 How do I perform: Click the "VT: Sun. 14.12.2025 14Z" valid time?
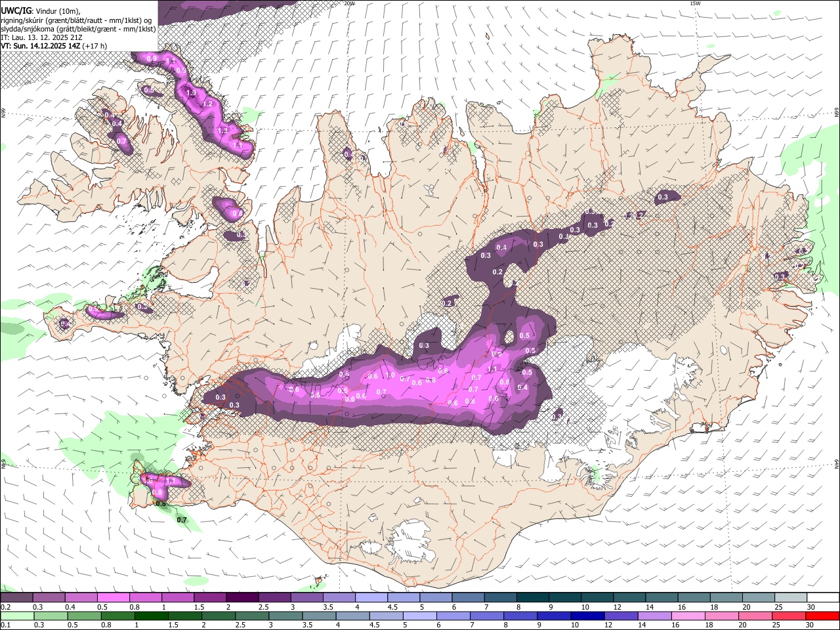tap(41, 46)
